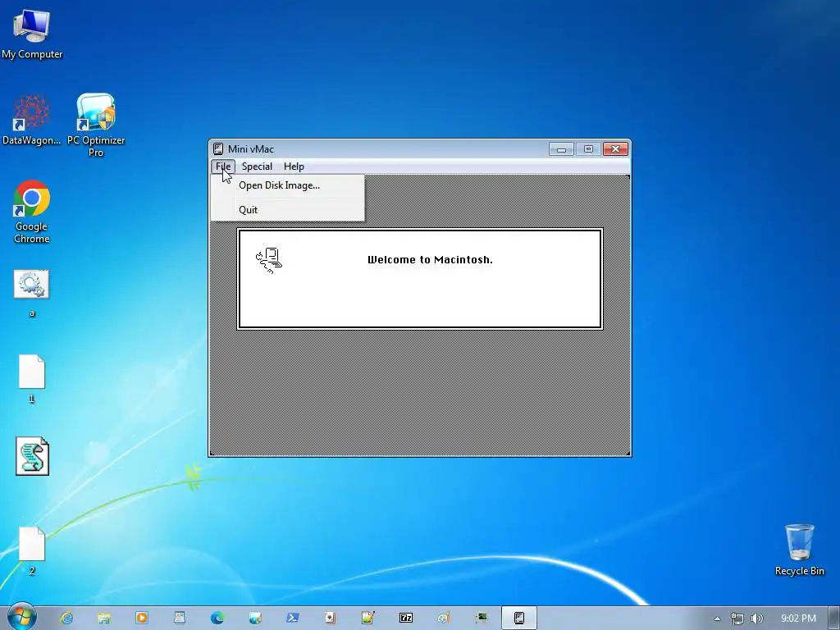
Task: Open network status tray icon
Action: (x=737, y=619)
